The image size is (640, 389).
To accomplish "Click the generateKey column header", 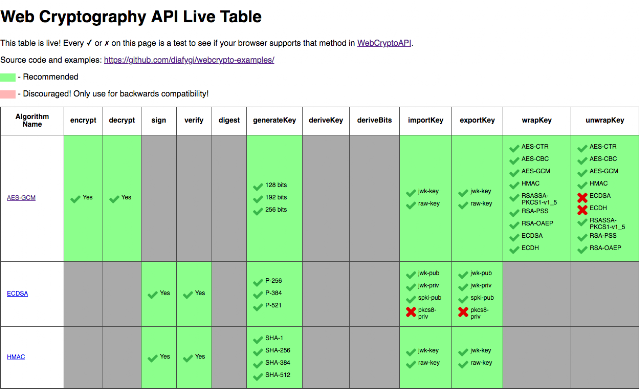I will coord(274,120).
